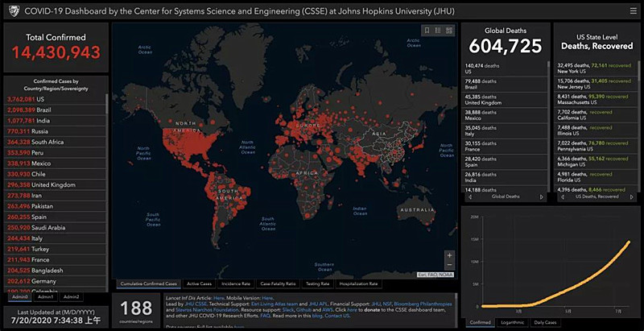Zoom out on the map with minus button
The image size is (644, 331).
(x=450, y=265)
